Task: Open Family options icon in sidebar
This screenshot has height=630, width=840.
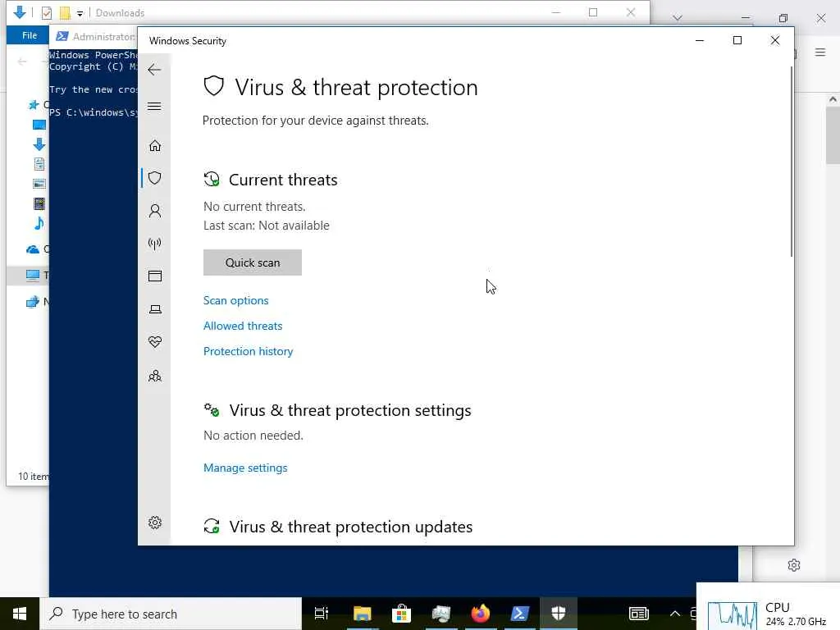Action: 155,376
